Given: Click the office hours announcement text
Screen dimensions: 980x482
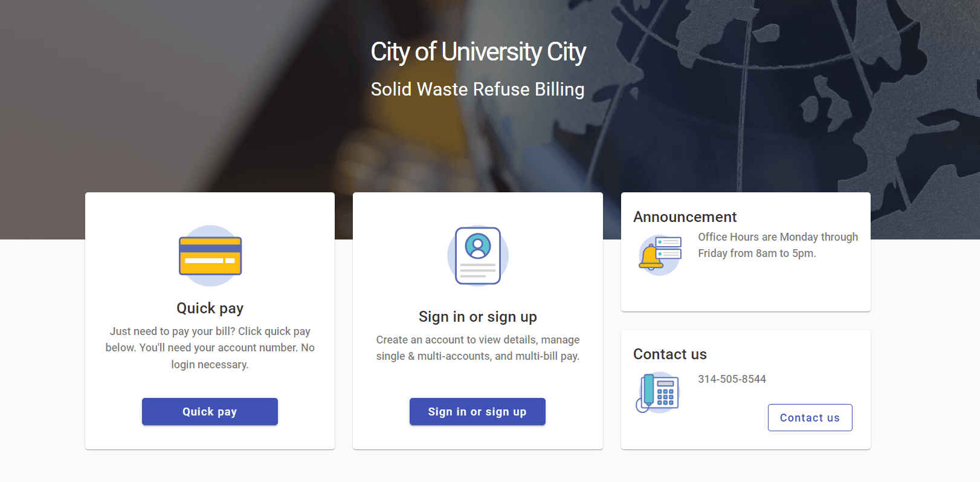Looking at the screenshot, I should (778, 245).
